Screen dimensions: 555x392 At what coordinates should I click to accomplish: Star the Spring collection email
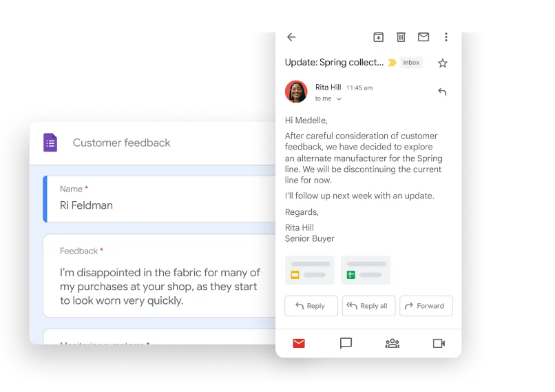[443, 63]
